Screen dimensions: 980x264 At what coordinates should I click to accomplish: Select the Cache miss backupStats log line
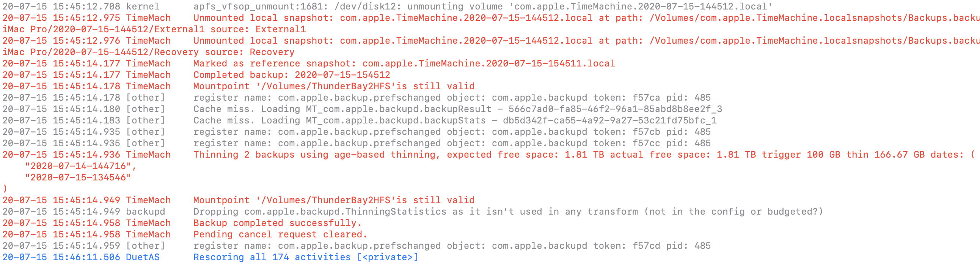pyautogui.click(x=455, y=121)
